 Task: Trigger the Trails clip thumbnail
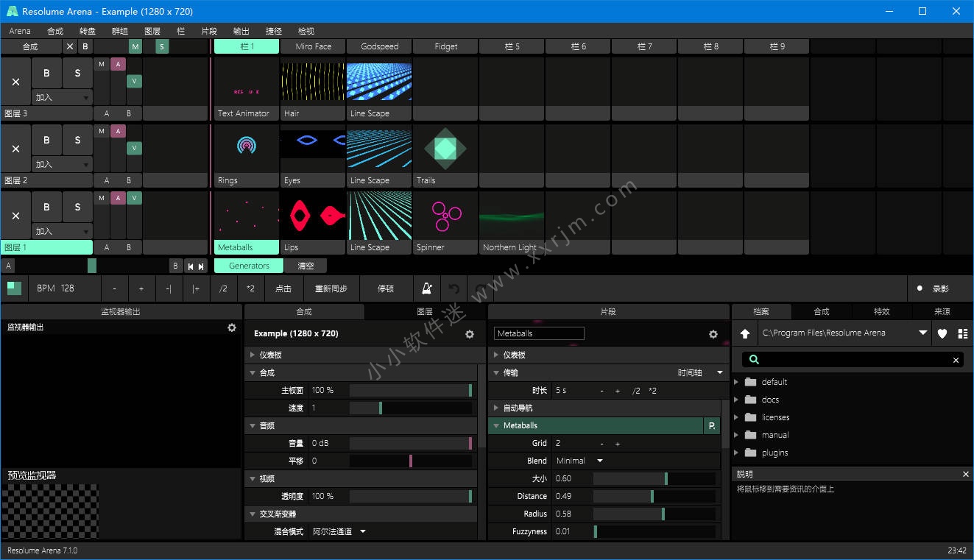point(445,149)
